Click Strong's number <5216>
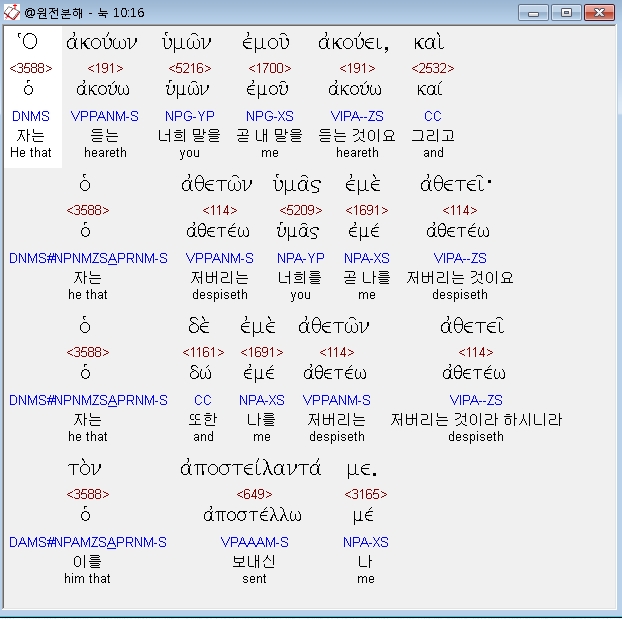Screen dimensions: 622x619 [x=190, y=68]
